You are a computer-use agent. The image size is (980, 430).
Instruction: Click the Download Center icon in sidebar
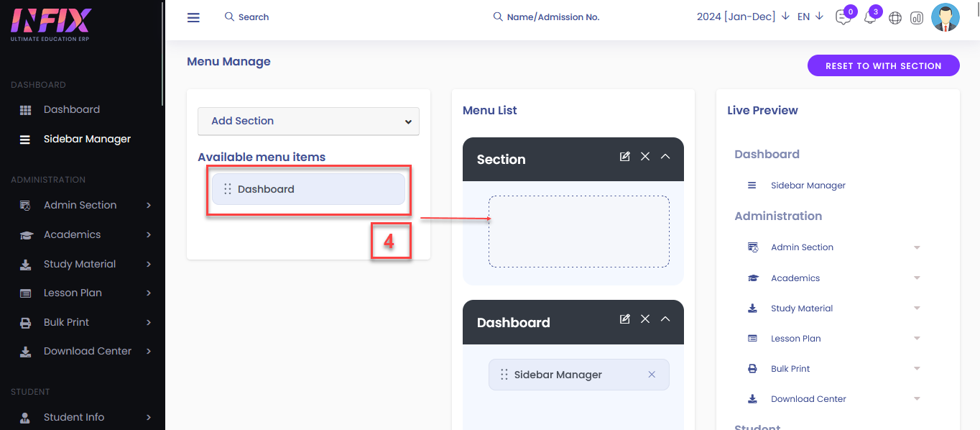(26, 352)
